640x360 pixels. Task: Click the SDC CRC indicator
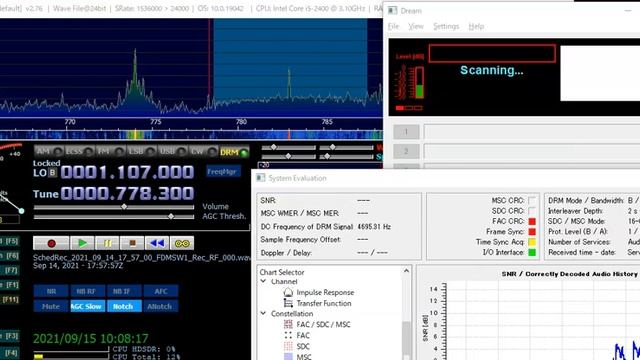click(x=532, y=211)
